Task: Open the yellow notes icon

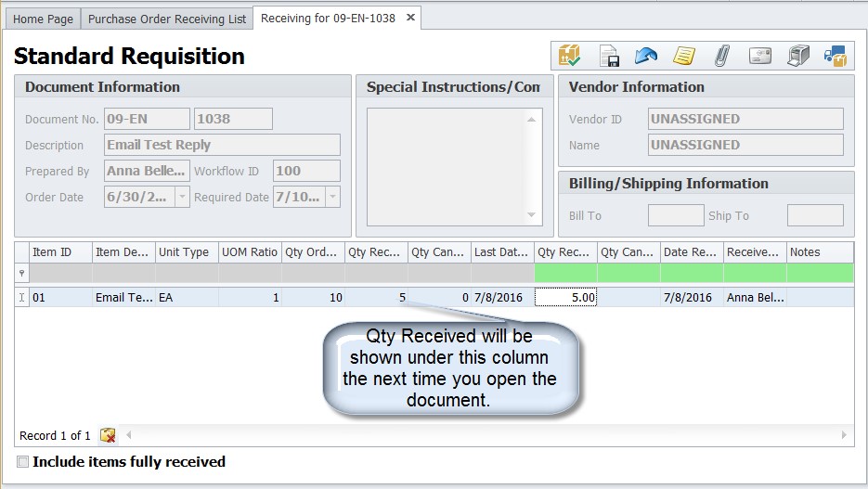Action: pyautogui.click(x=684, y=57)
